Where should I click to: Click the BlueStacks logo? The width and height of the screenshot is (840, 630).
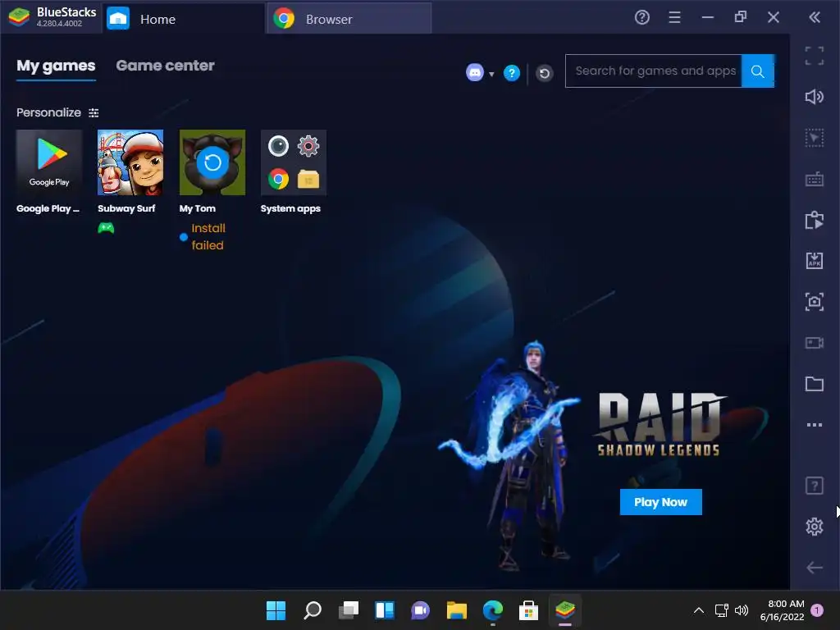coord(19,17)
